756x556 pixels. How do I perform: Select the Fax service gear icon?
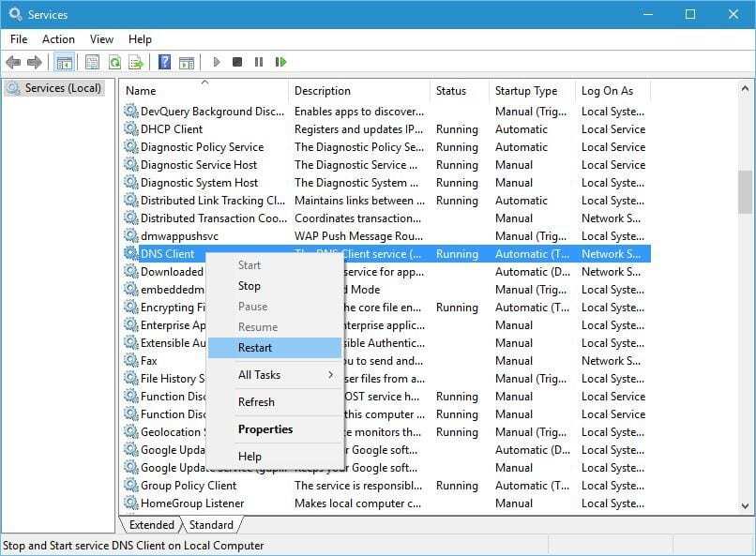(131, 360)
